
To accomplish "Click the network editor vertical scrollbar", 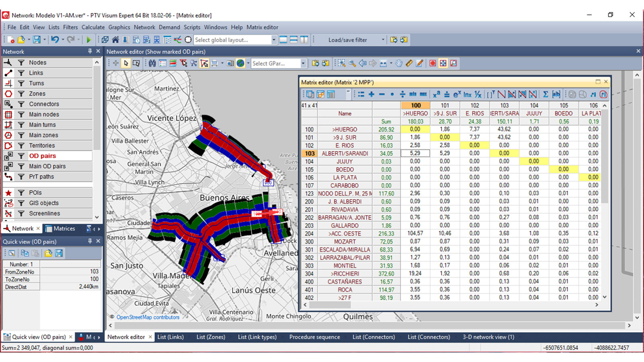I will (x=637, y=196).
